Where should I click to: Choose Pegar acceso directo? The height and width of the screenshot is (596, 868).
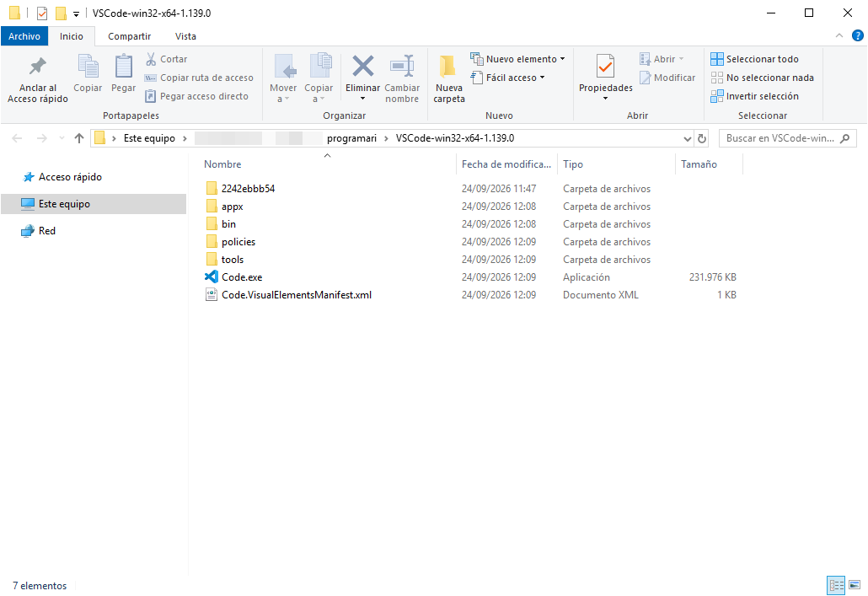click(x=196, y=96)
